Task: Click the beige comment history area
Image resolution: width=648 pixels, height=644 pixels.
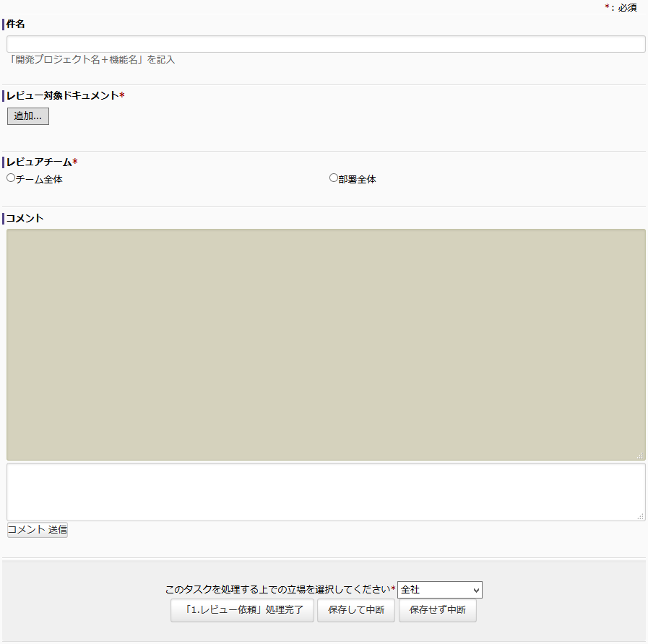Action: [x=325, y=344]
